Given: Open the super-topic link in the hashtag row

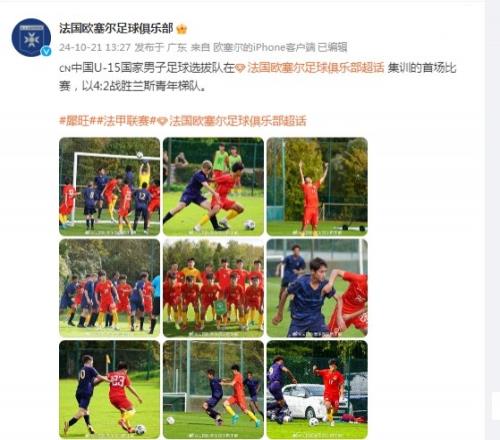Looking at the screenshot, I should 237,121.
